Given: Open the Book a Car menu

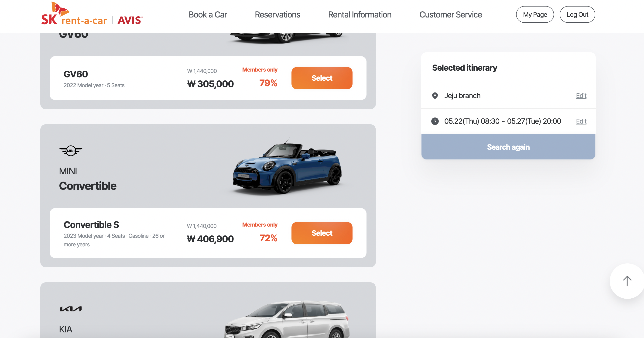Looking at the screenshot, I should coord(208,14).
